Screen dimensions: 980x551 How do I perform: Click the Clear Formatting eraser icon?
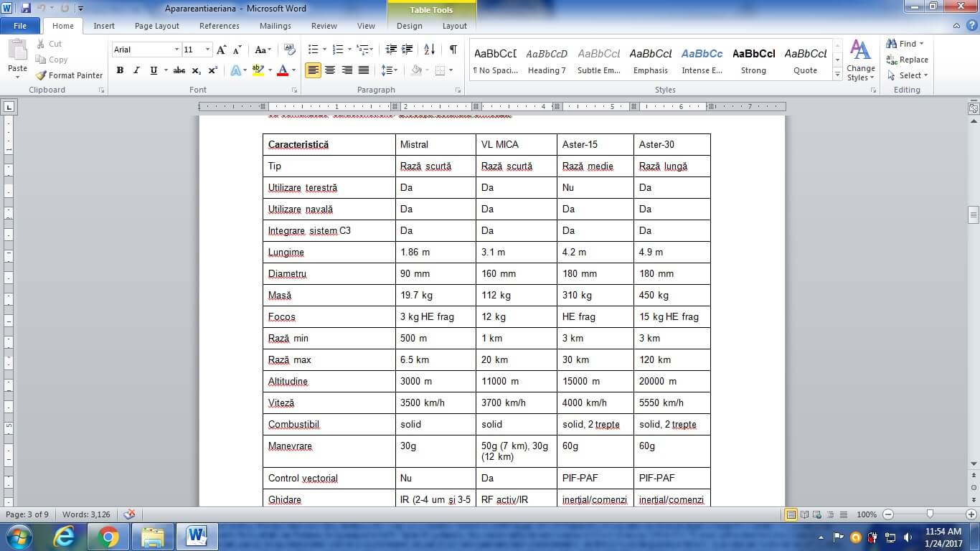pos(290,50)
